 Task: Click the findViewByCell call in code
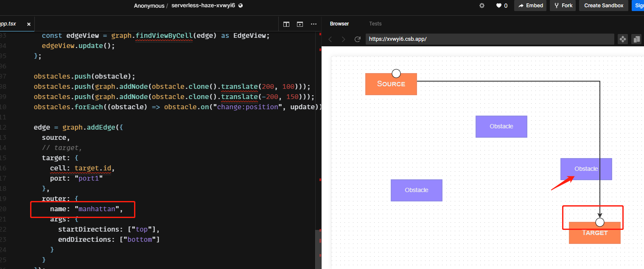pyautogui.click(x=164, y=35)
